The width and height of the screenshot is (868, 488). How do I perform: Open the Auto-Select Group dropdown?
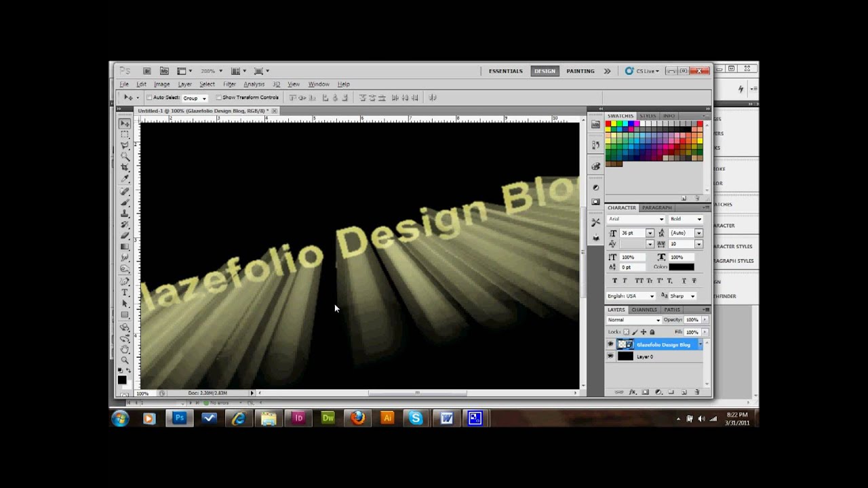click(195, 98)
